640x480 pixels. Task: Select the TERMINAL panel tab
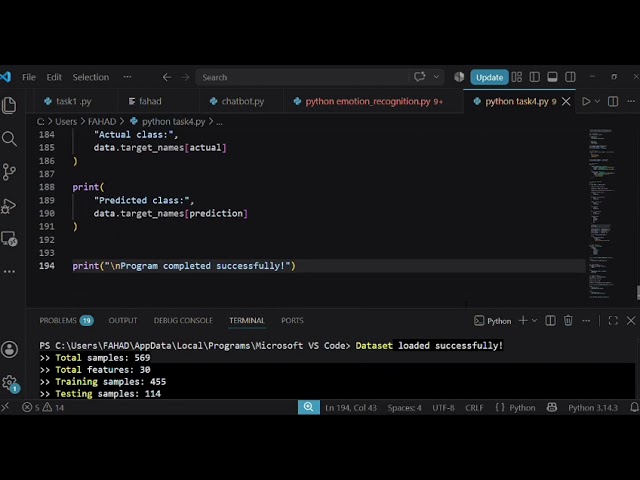click(247, 320)
